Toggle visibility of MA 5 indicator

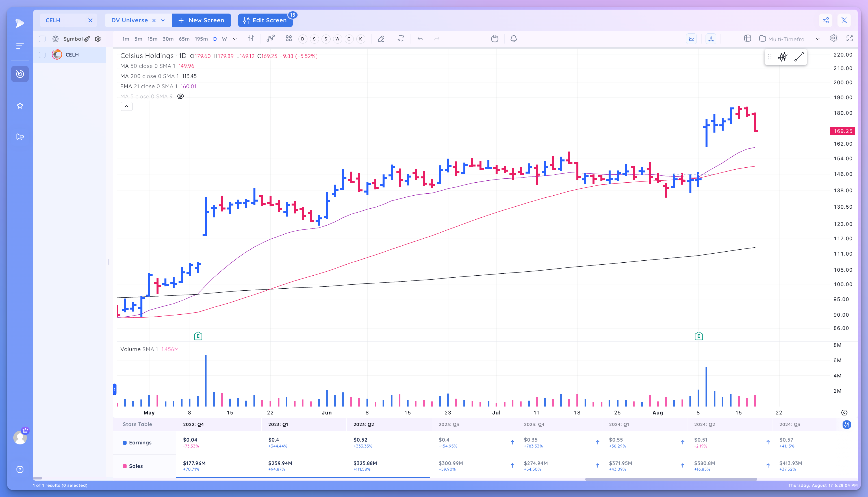click(181, 96)
